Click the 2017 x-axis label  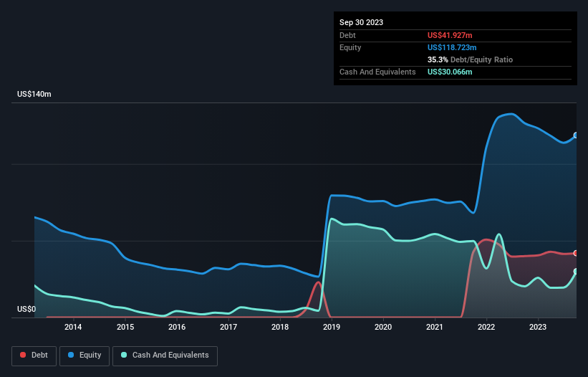point(228,327)
